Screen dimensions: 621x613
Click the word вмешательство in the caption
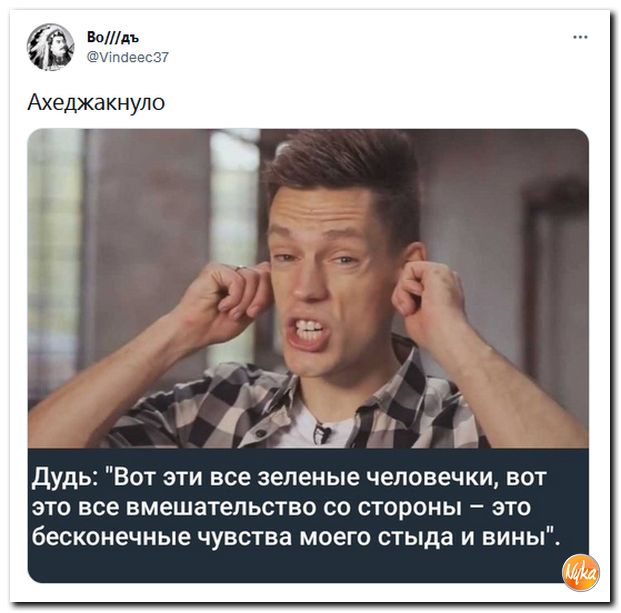point(221,508)
